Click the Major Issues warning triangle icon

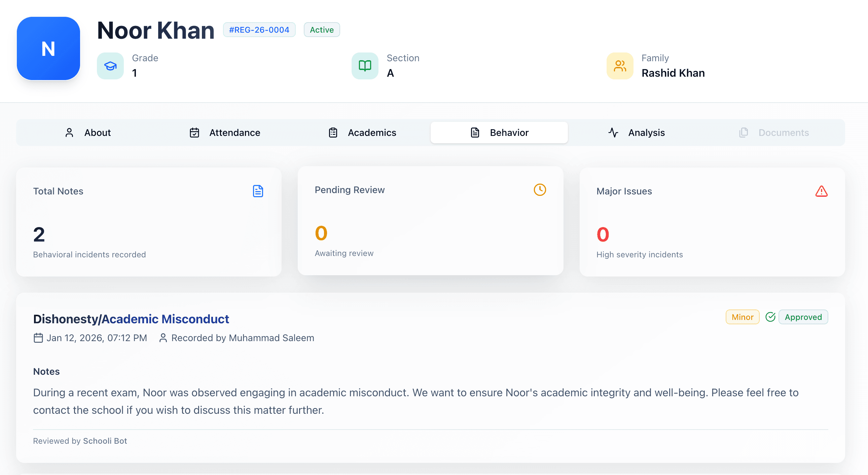[821, 191]
